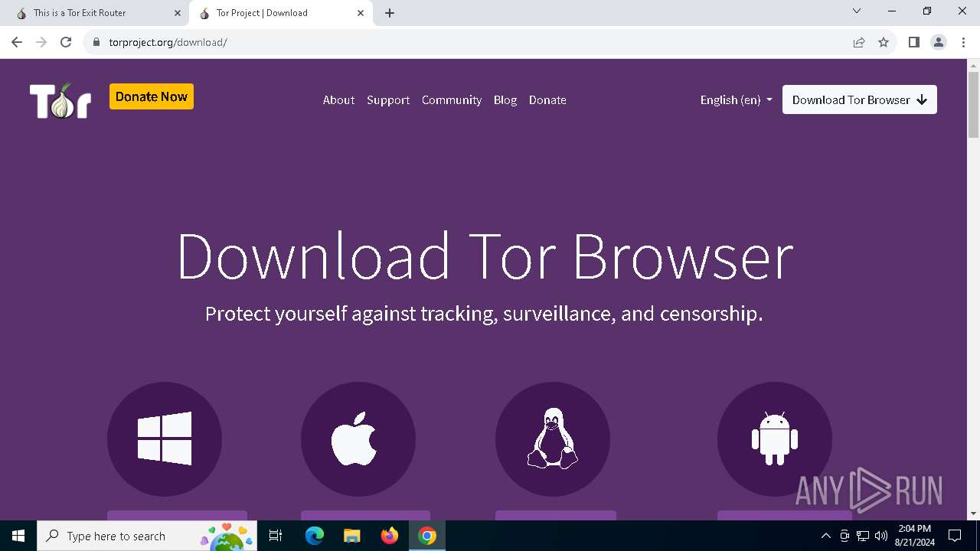Image resolution: width=980 pixels, height=551 pixels.
Task: Go back to the previous page
Action: [17, 42]
